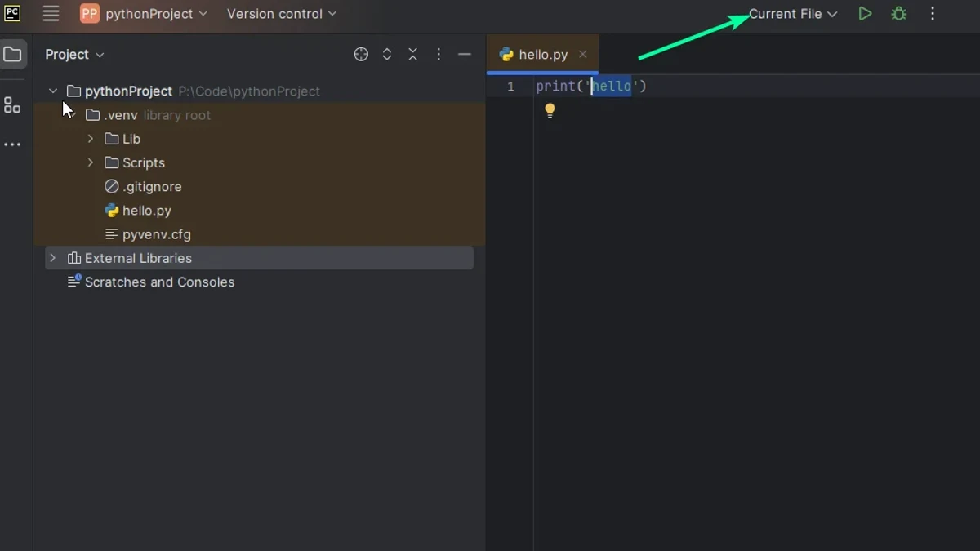Collapse all in Project panel

click(x=413, y=55)
